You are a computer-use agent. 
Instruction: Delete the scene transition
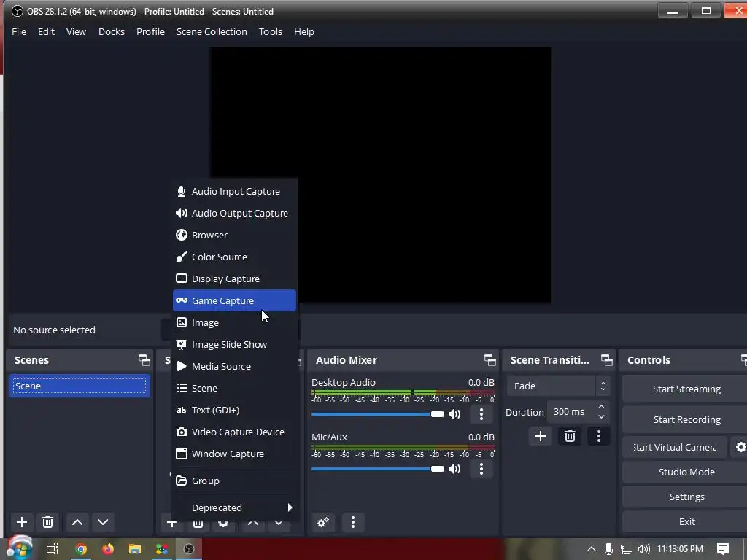pos(570,436)
